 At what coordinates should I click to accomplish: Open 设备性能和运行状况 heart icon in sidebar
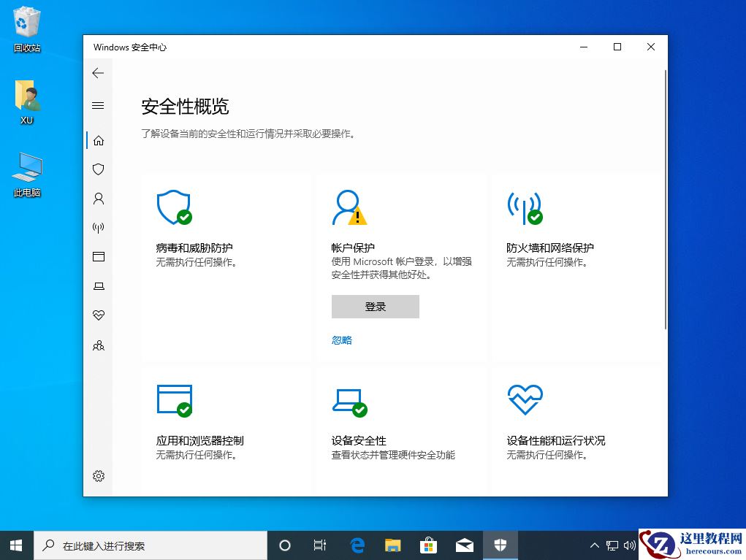pyautogui.click(x=99, y=315)
